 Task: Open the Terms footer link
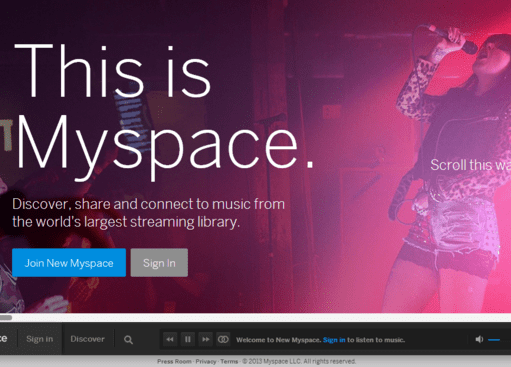coord(229,361)
